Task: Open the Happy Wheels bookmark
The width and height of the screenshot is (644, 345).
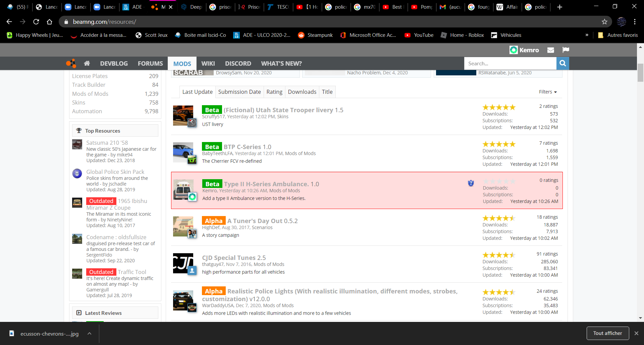Action: (35, 35)
